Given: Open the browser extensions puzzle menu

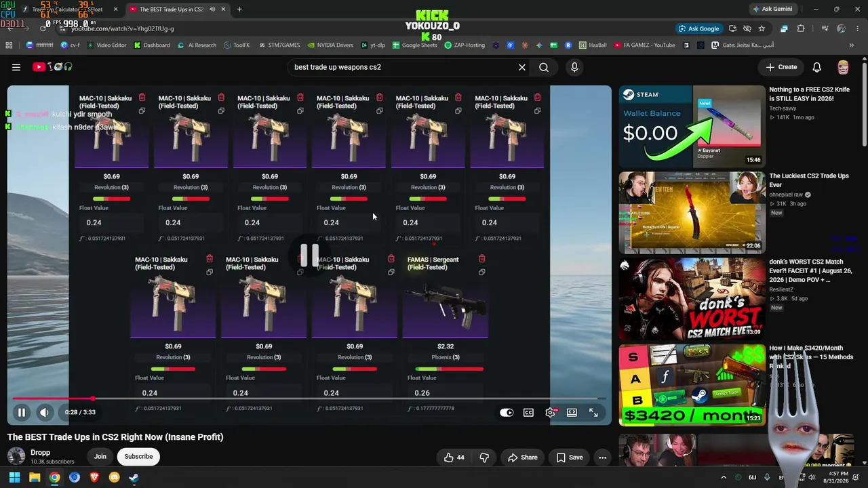Looking at the screenshot, I should [801, 28].
